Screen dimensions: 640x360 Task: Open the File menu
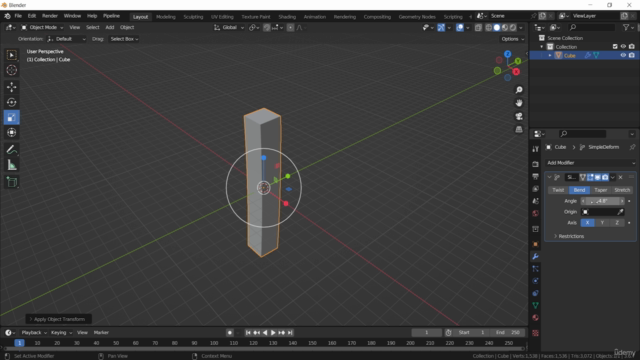coord(18,16)
